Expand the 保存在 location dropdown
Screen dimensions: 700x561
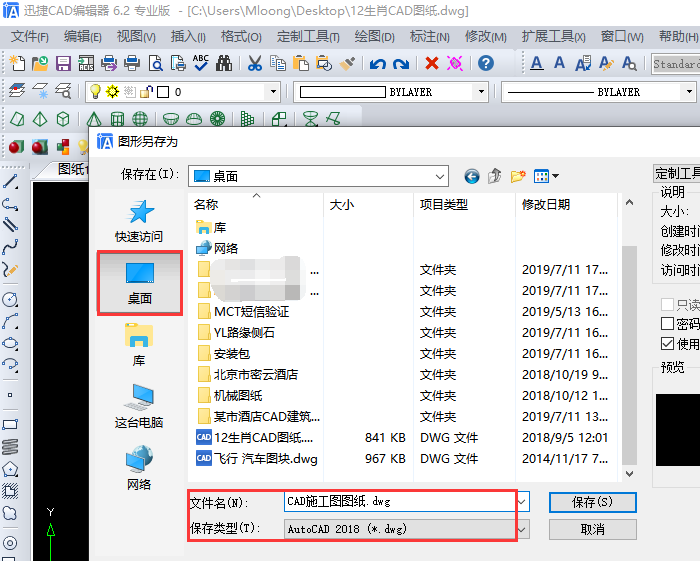pos(440,177)
